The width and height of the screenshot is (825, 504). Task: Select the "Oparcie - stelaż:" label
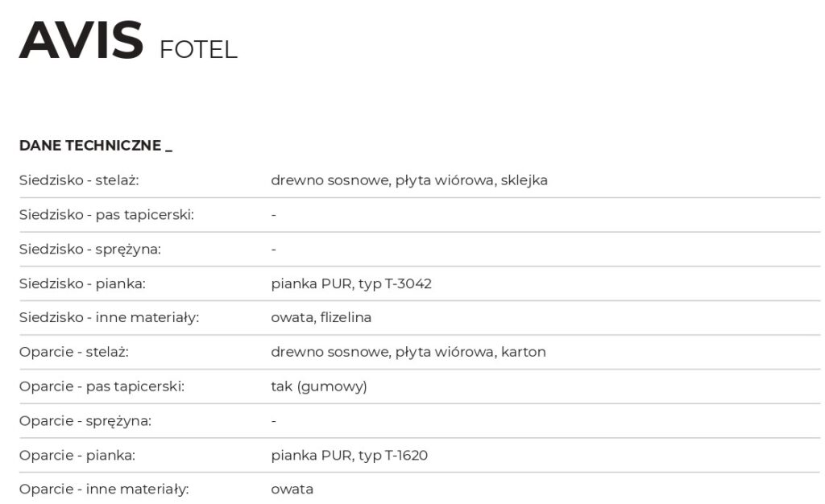click(74, 352)
